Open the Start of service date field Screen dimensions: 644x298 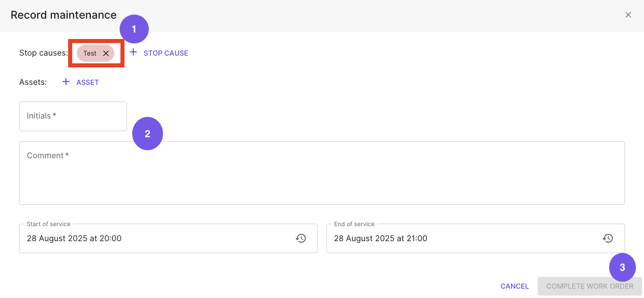click(x=168, y=238)
